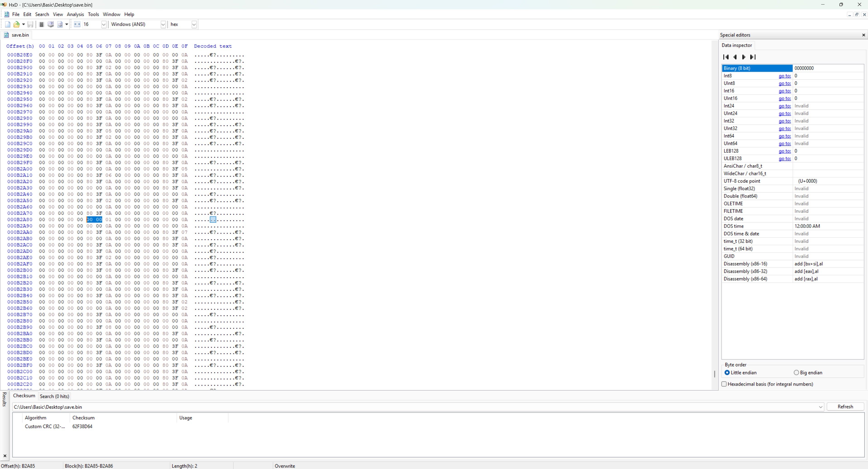
Task: Expand the disk image dropdown arrow
Action: (x=67, y=24)
